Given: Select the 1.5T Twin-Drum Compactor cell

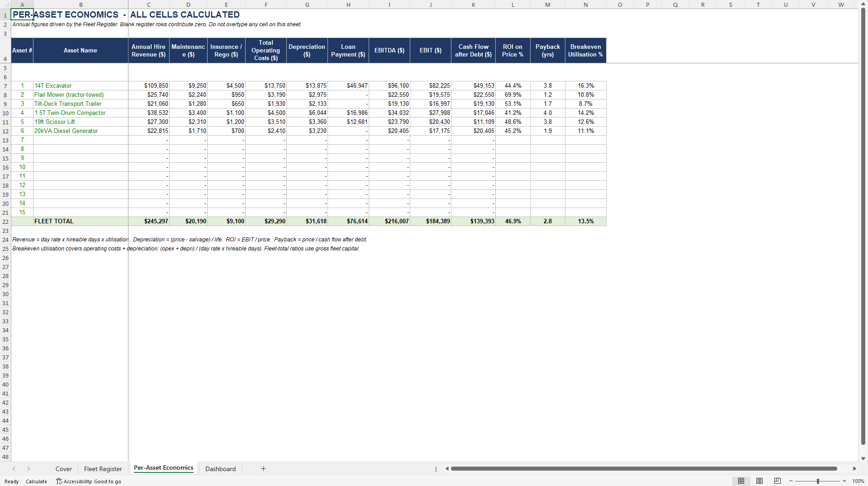Looking at the screenshot, I should click(x=81, y=113).
